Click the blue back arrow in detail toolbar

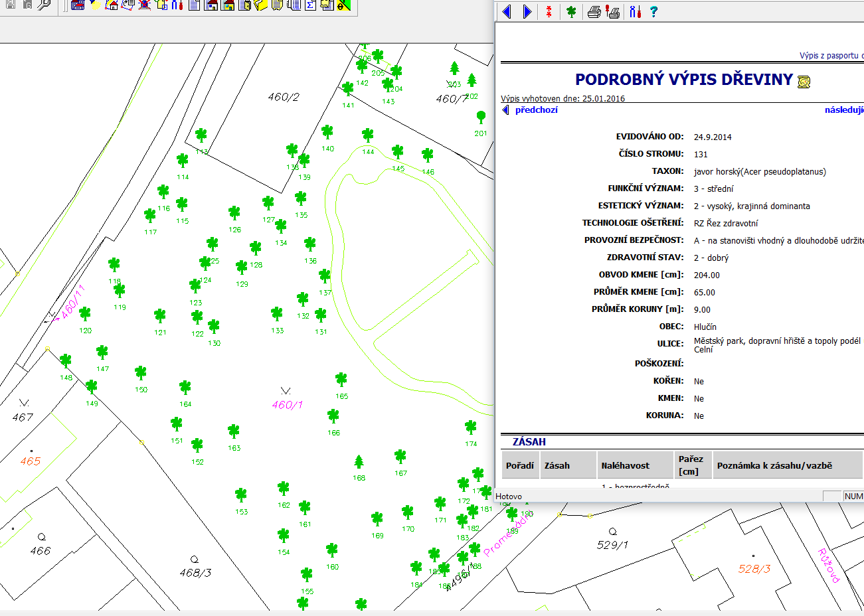507,11
